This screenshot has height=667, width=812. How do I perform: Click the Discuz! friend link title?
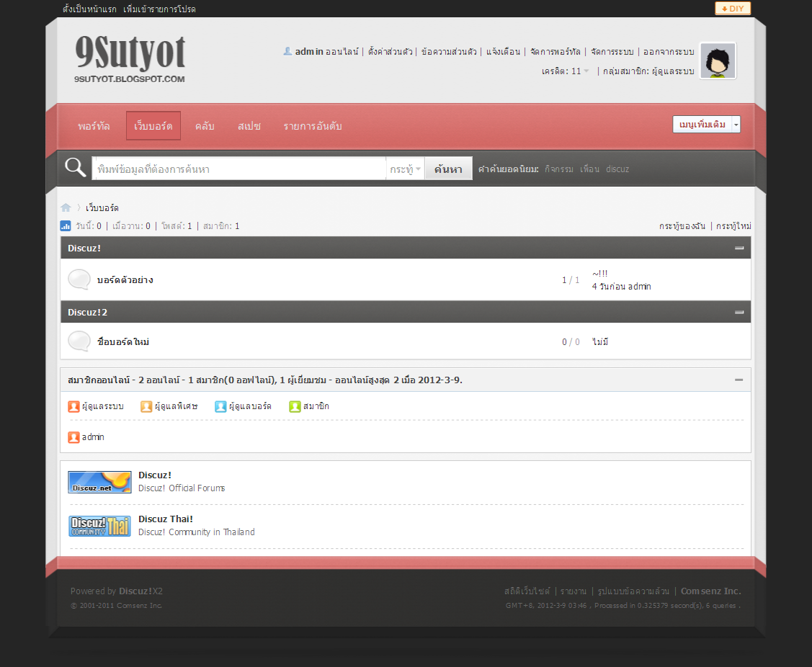click(155, 475)
